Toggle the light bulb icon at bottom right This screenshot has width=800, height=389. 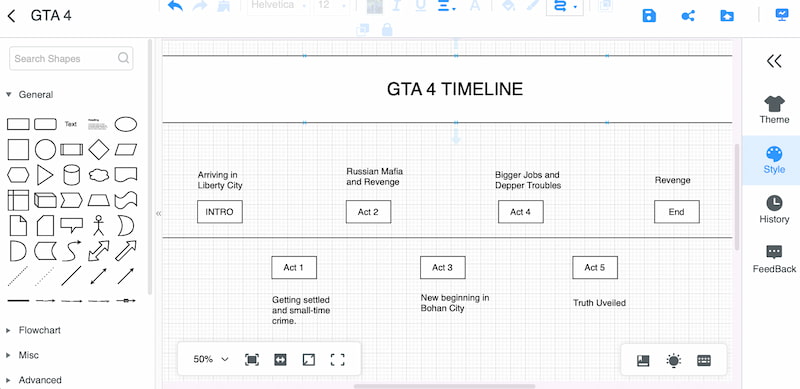point(673,360)
